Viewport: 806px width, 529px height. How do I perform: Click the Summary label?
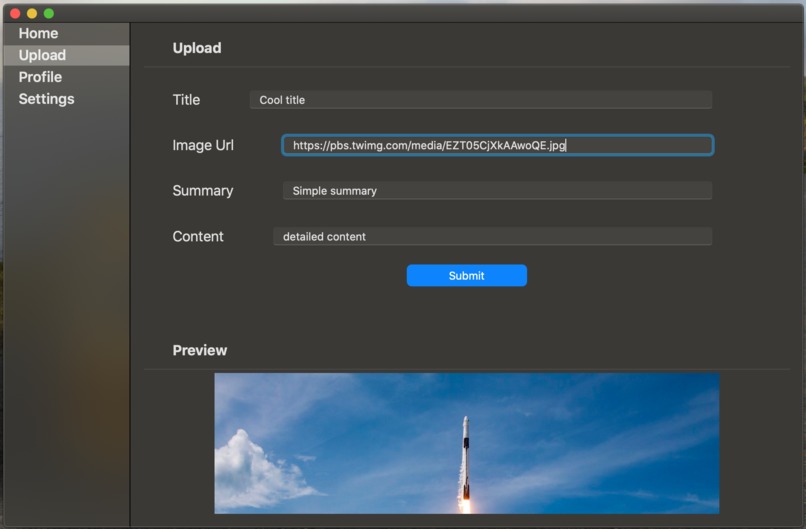pyautogui.click(x=203, y=191)
